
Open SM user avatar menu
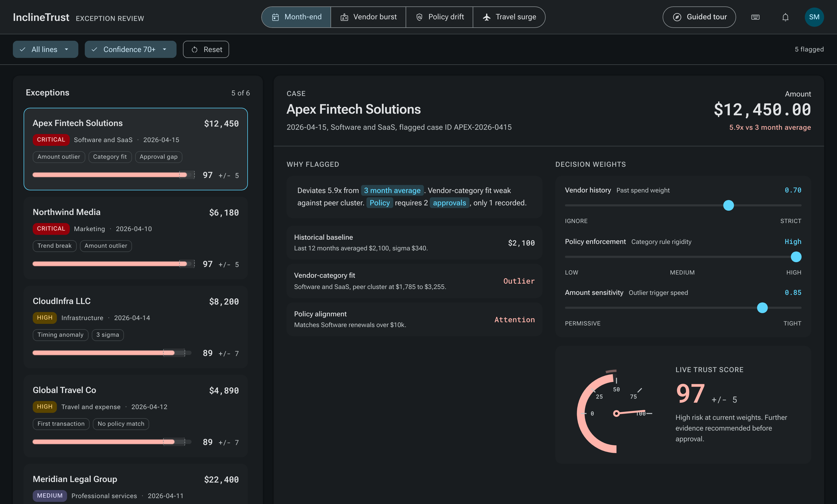coord(814,17)
